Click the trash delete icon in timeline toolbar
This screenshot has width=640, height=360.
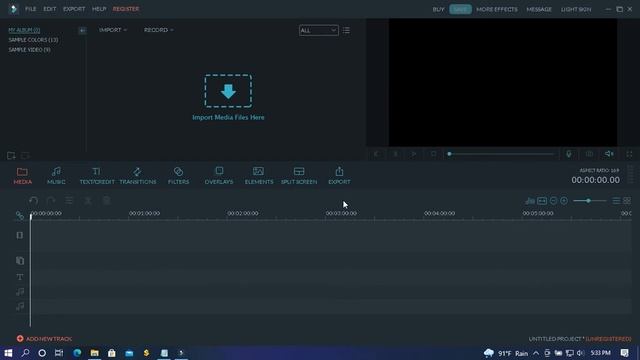[x=107, y=200]
